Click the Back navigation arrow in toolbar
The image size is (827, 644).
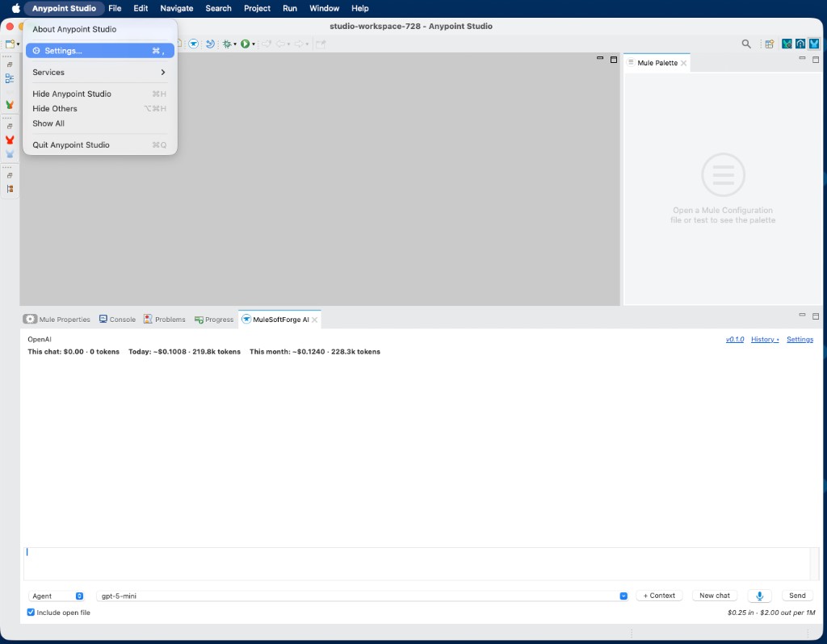pyautogui.click(x=281, y=44)
